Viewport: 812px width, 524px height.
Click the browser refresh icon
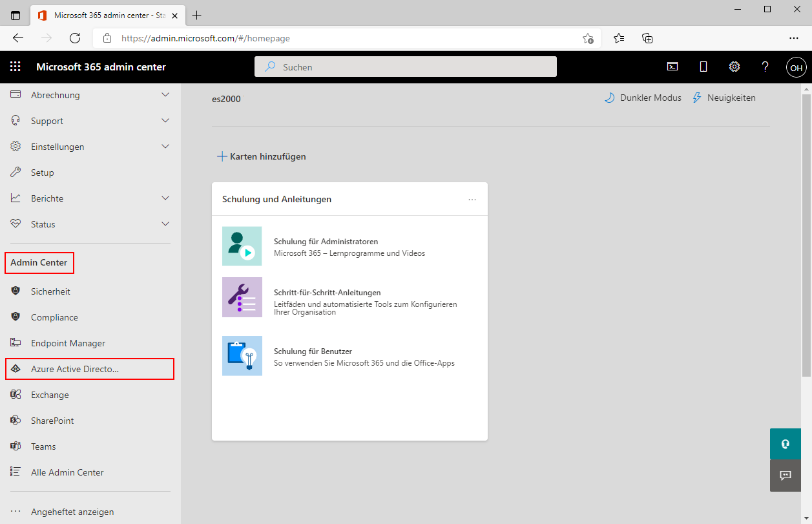point(75,38)
